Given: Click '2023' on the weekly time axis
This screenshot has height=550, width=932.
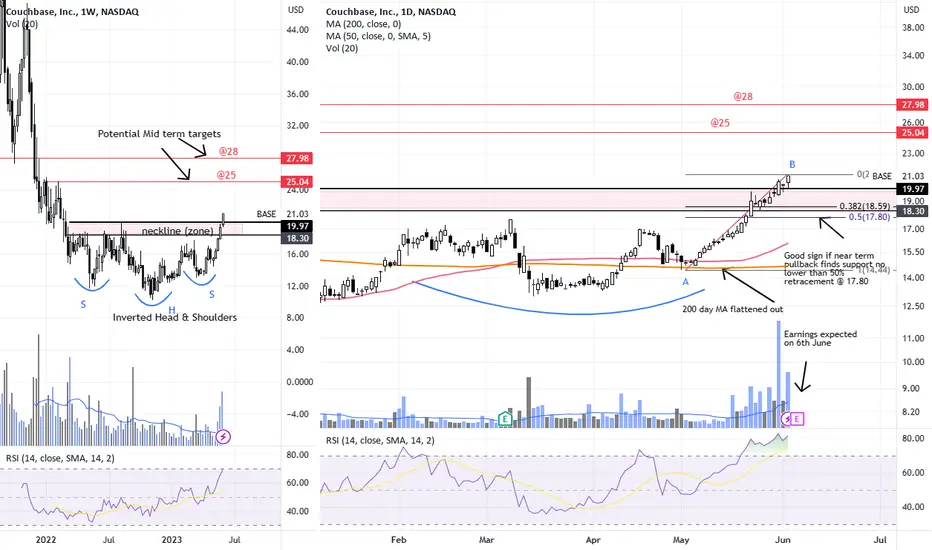Looking at the screenshot, I should pos(172,539).
